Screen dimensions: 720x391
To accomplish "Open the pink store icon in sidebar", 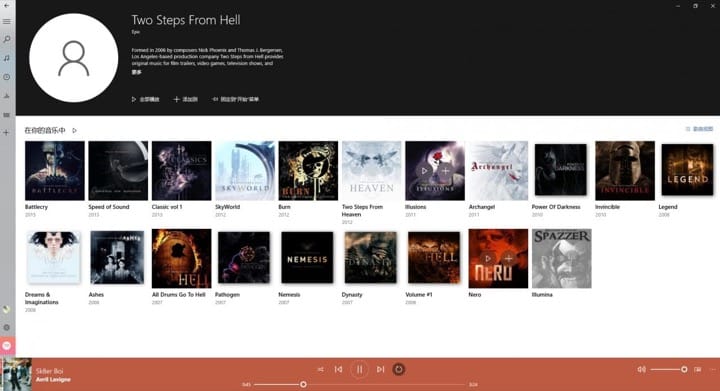I will coord(7,346).
